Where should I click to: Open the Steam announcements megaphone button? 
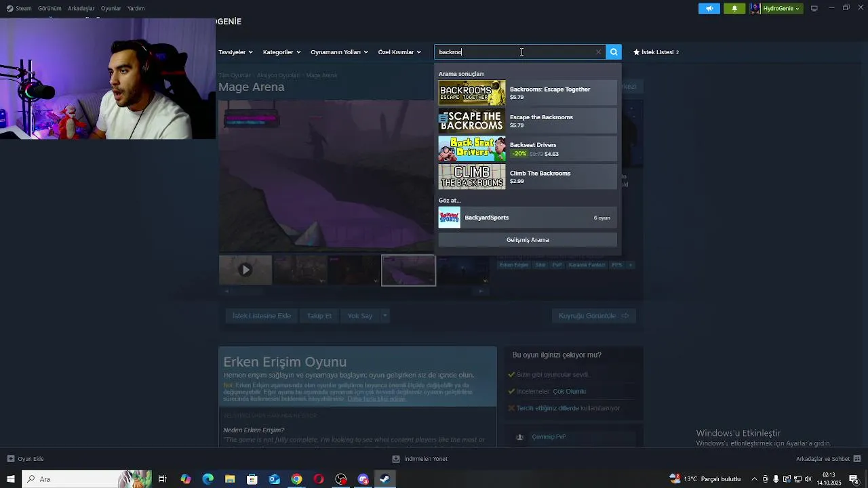709,8
